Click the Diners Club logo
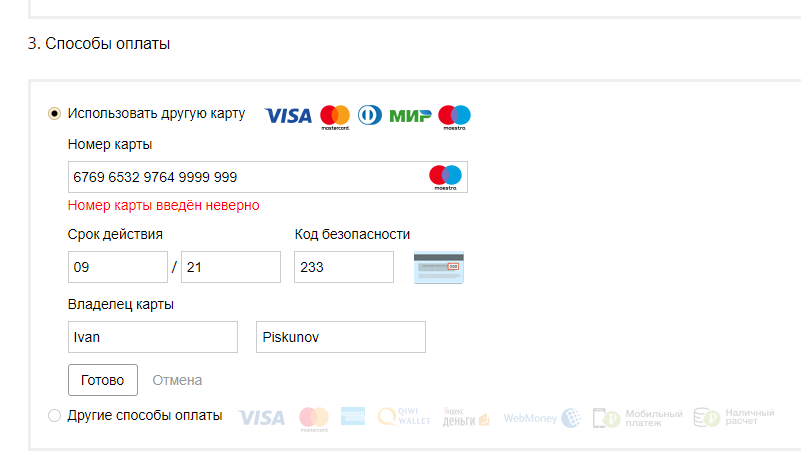 (x=369, y=115)
